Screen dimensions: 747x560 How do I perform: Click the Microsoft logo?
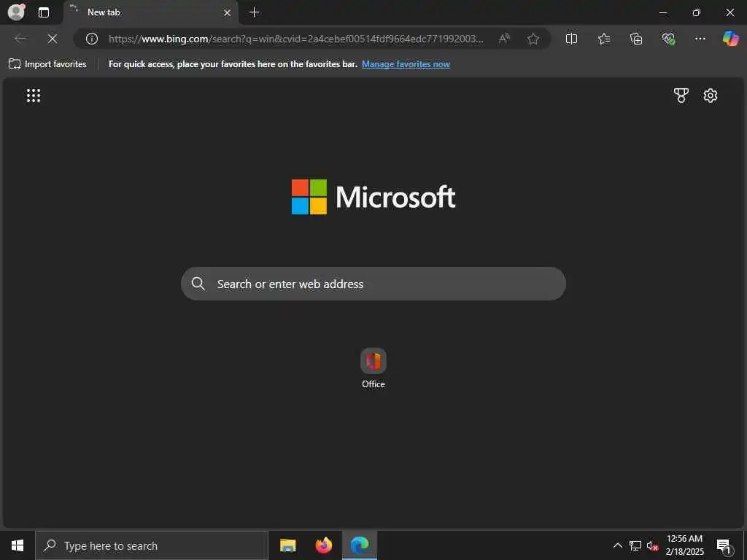[373, 197]
